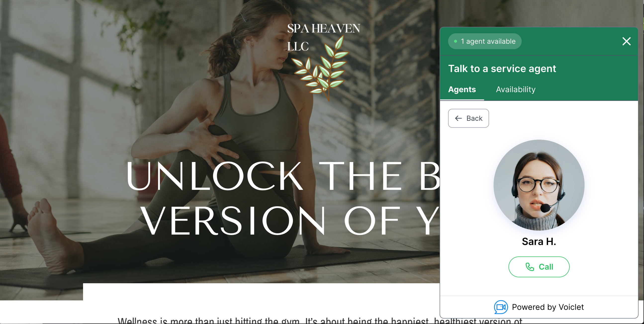
Task: Click the Sara H. agent name
Action: coord(539,242)
